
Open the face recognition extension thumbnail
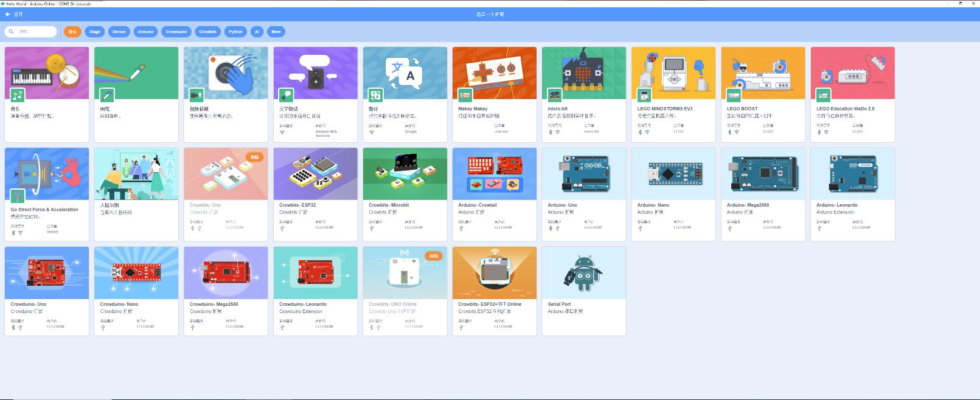tap(136, 174)
